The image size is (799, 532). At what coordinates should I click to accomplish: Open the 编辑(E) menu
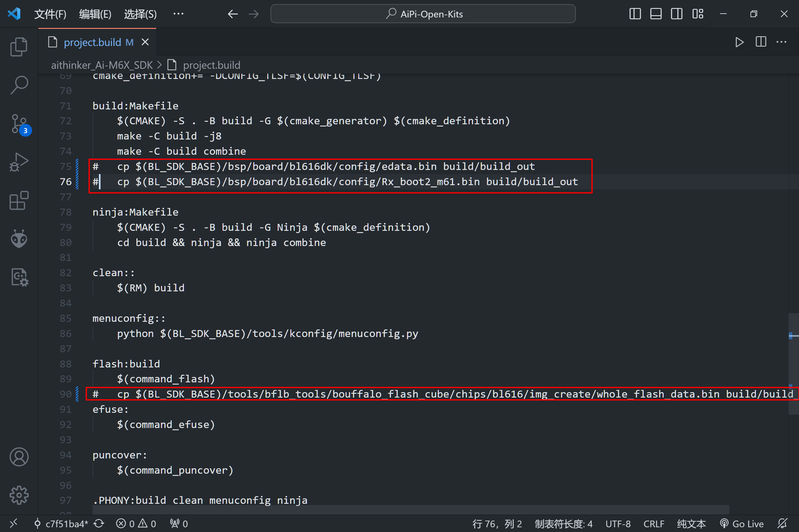pyautogui.click(x=95, y=14)
